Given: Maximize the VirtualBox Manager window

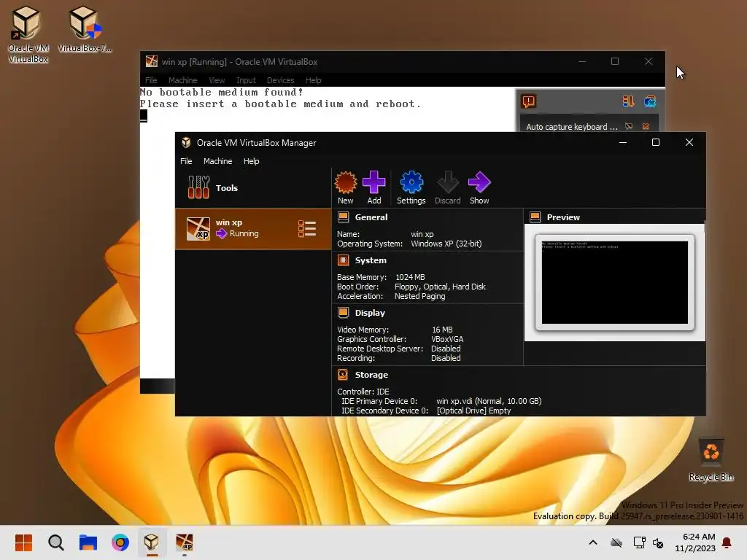Looking at the screenshot, I should 656,142.
